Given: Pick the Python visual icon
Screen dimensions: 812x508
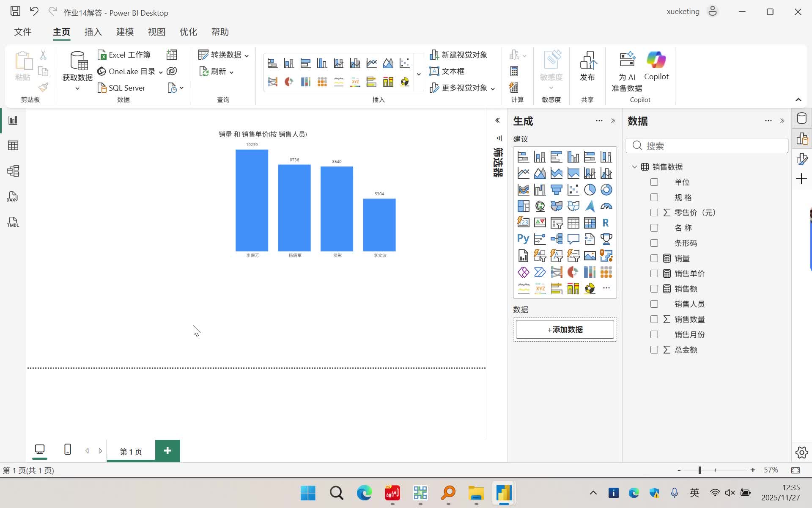Looking at the screenshot, I should 523,239.
